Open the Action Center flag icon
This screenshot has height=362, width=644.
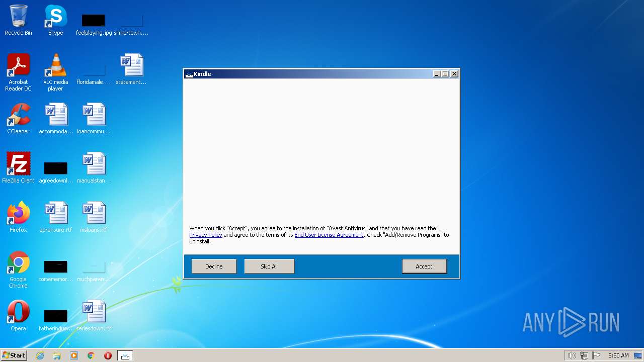coord(596,355)
